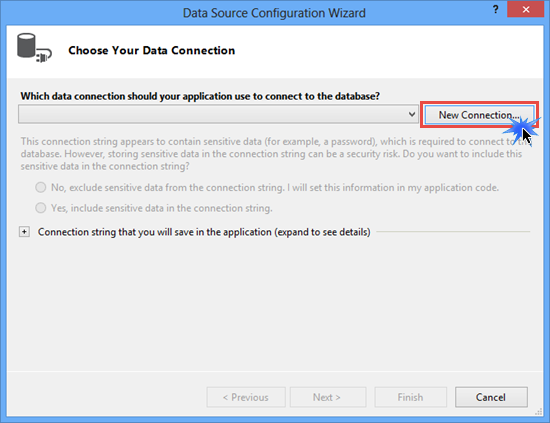550x423 pixels.
Task: Expand the connection string details plus icon
Action: tap(24, 232)
